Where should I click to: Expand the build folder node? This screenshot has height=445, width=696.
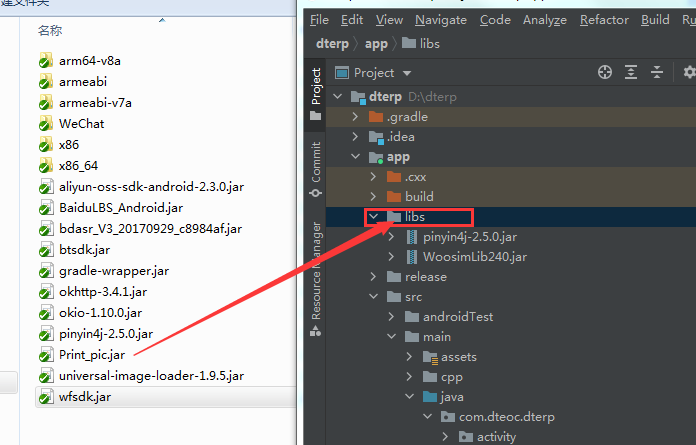pyautogui.click(x=373, y=197)
